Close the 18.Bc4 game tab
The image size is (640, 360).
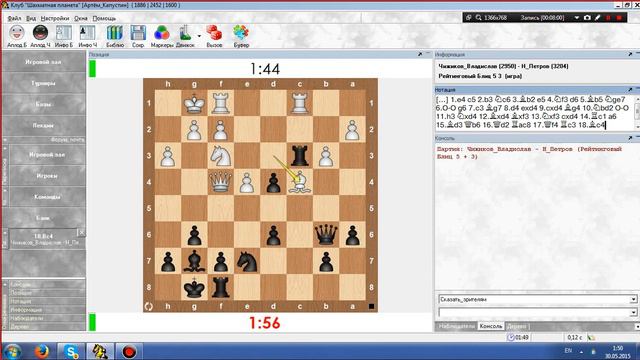(x=81, y=232)
